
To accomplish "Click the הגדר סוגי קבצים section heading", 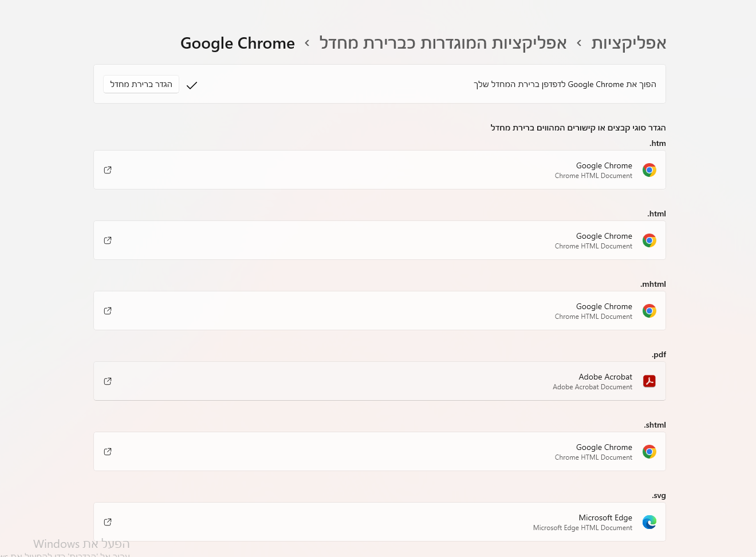I will (578, 128).
